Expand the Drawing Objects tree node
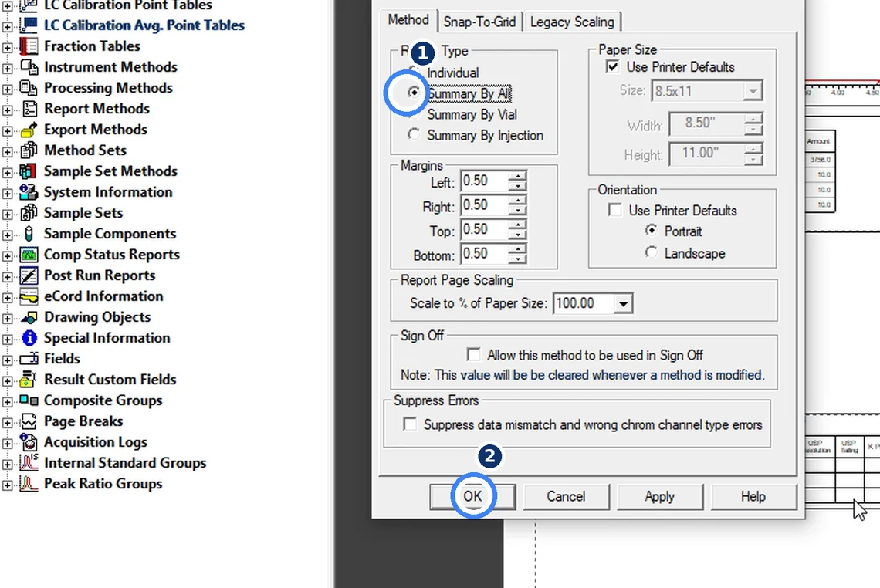Image resolution: width=880 pixels, height=588 pixels. coord(7,319)
